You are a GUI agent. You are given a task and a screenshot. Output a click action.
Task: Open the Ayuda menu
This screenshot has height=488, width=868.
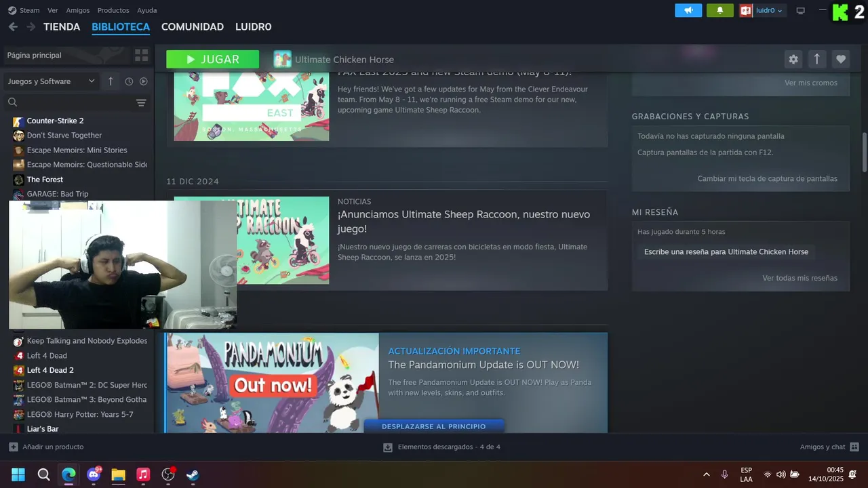147,10
